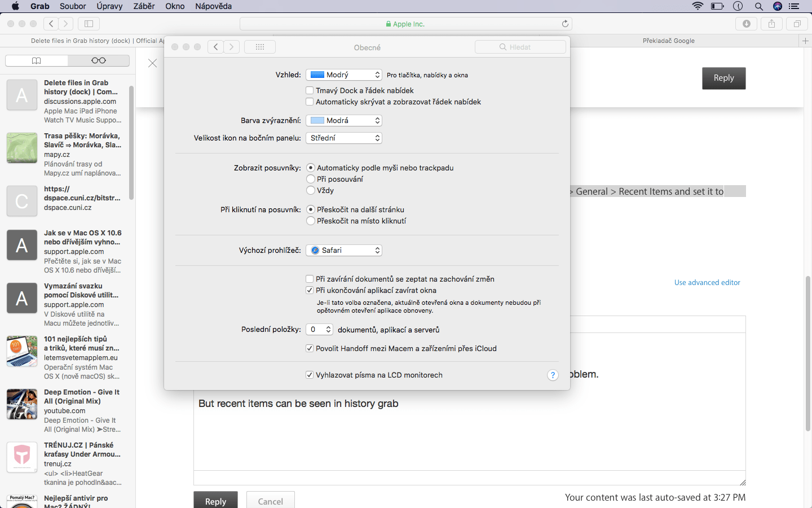Image resolution: width=812 pixels, height=508 pixels.
Task: Click the Safari page scrollbar
Action: [808, 354]
